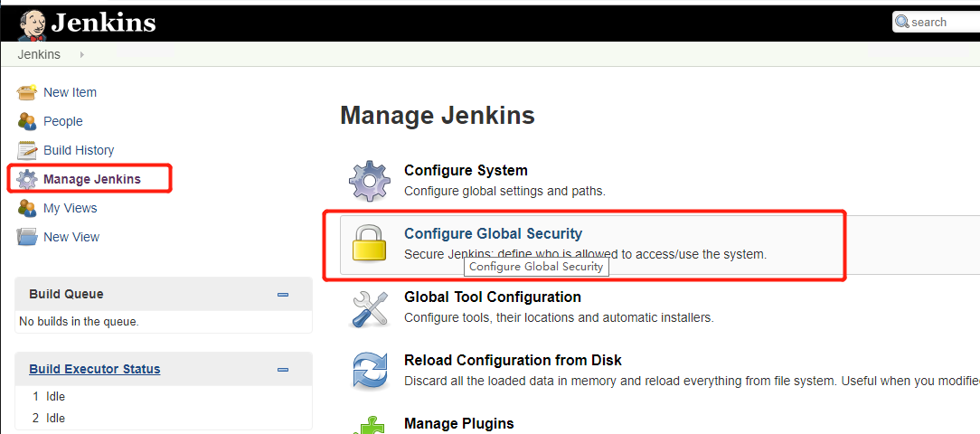Click the Jenkins breadcrumb link
The width and height of the screenshot is (980, 434).
coord(39,54)
